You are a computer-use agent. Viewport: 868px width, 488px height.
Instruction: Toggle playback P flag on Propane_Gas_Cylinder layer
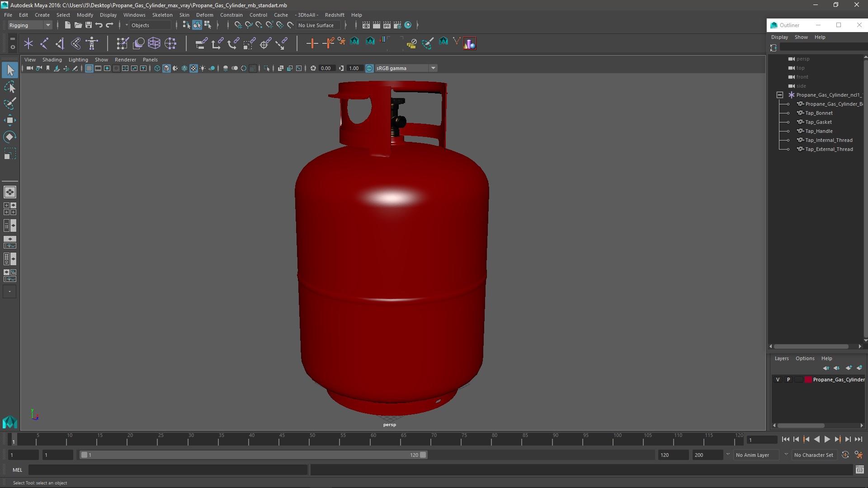coord(788,380)
